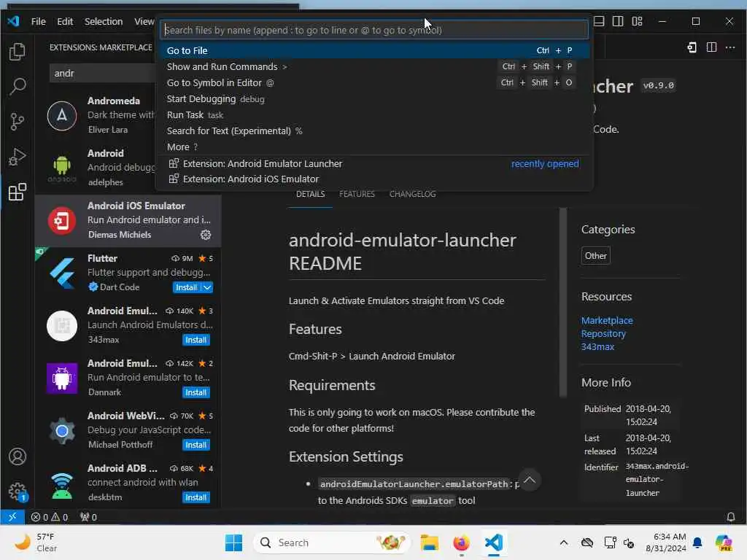Focus the quick open search field
747x560 pixels.
[376, 30]
